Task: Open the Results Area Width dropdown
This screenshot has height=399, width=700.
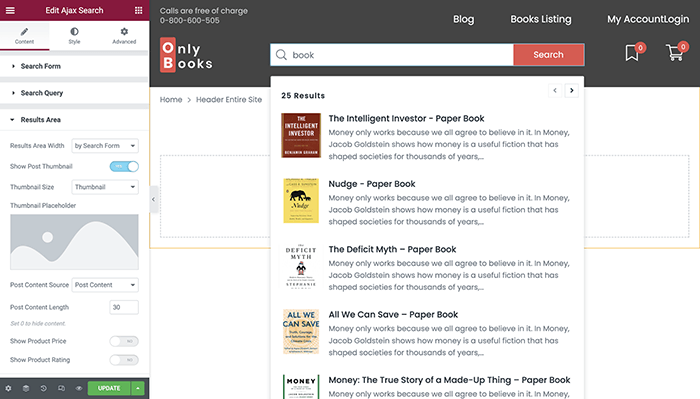Action: click(x=105, y=145)
